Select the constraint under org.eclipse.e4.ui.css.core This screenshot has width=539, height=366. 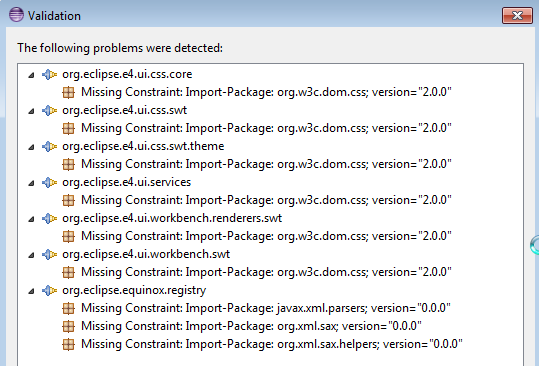coord(266,92)
